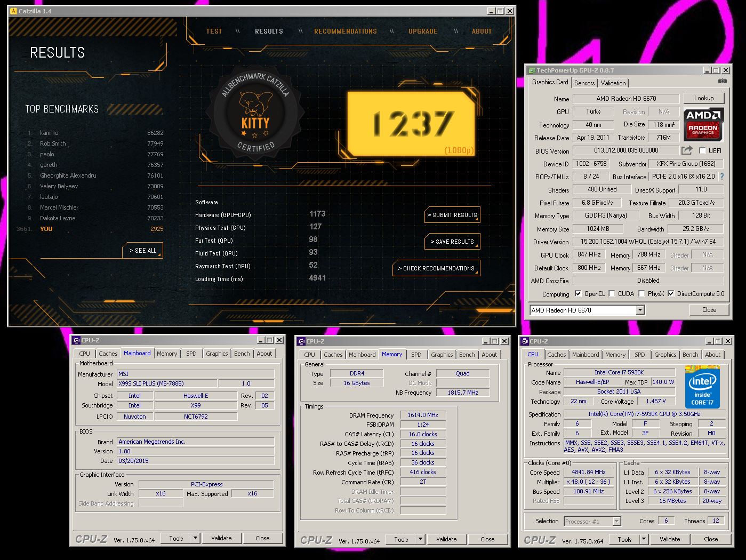Switch to Caches tab in CPU-Z Memory window
Image resolution: width=746 pixels, height=560 pixels.
click(333, 355)
